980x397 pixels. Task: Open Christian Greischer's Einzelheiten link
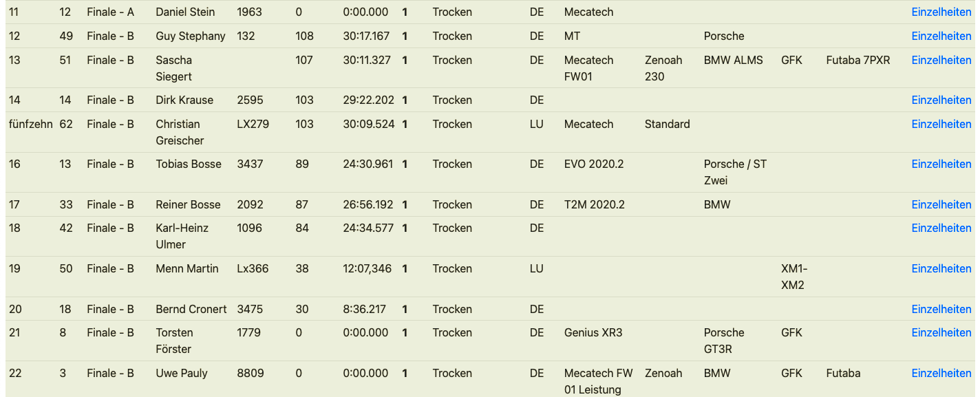pos(941,124)
